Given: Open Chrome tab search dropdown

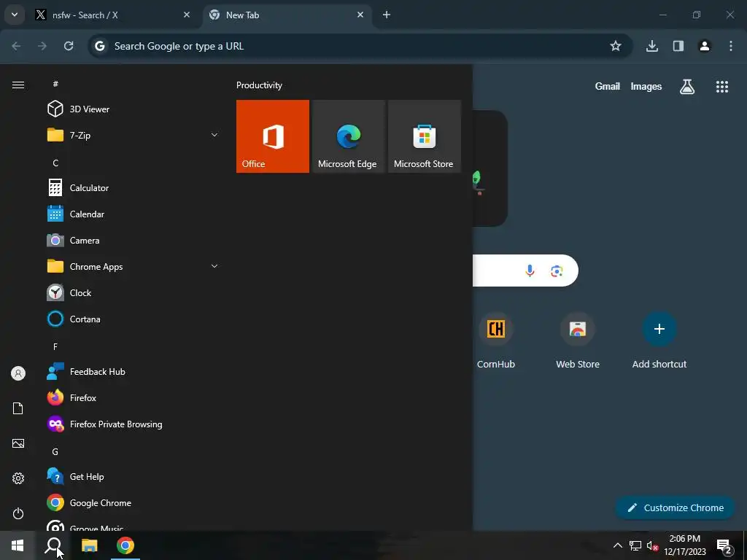Looking at the screenshot, I should click(x=15, y=15).
